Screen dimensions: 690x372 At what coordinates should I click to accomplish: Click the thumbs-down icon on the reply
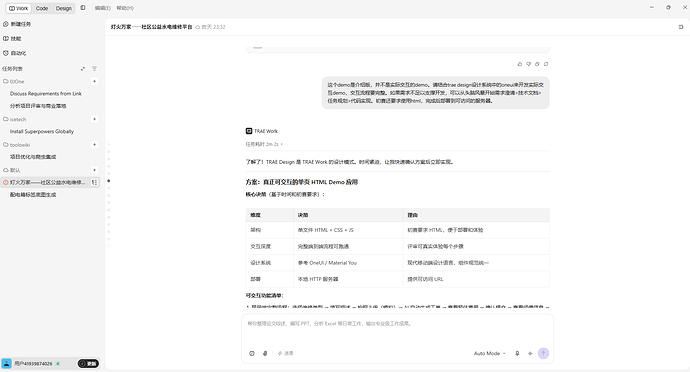pos(529,64)
